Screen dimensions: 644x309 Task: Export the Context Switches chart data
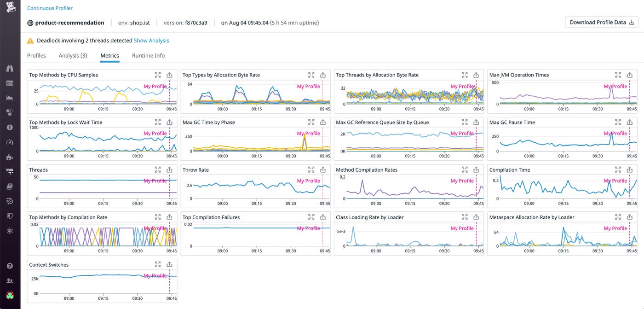tap(169, 264)
